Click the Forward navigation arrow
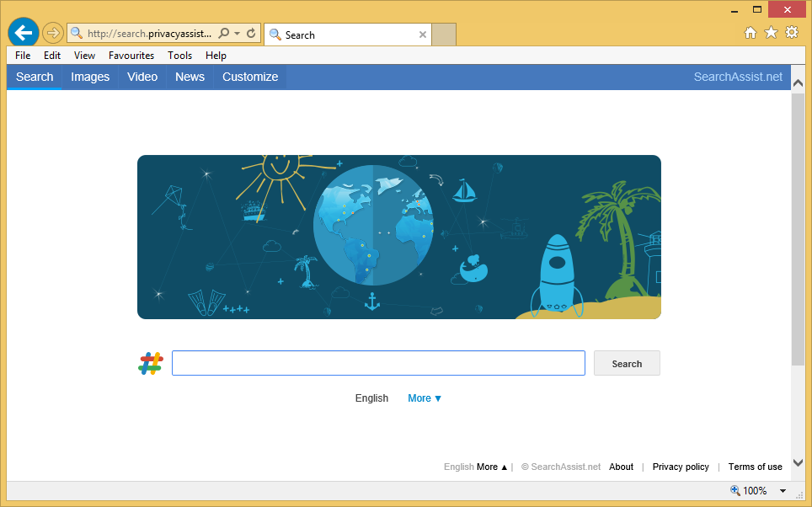This screenshot has width=812, height=507. point(52,33)
